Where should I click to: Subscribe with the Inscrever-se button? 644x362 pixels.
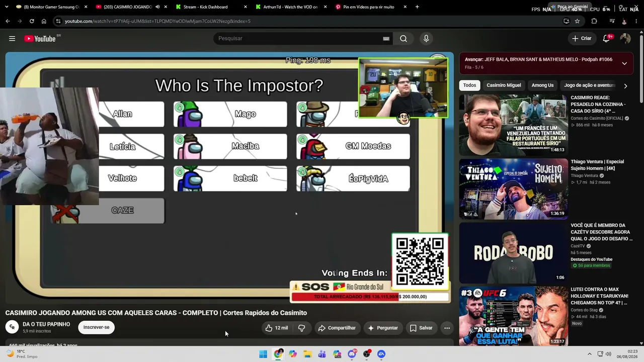pyautogui.click(x=96, y=327)
